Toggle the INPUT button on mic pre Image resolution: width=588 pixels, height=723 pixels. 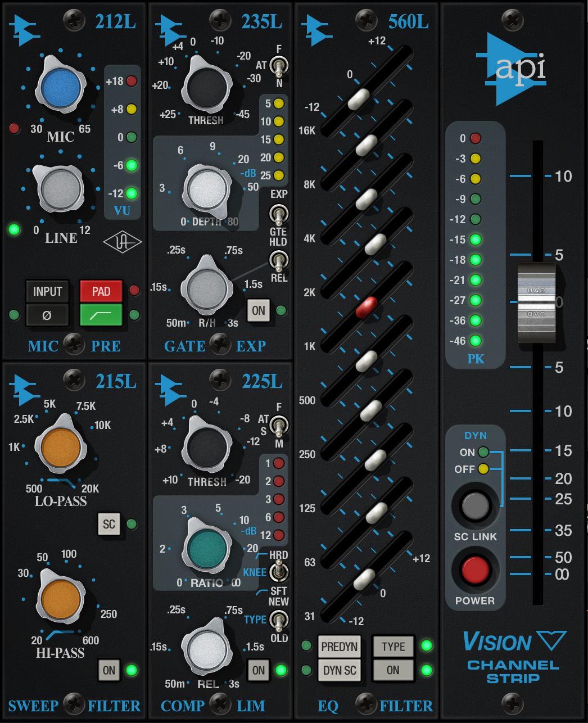coord(47,291)
